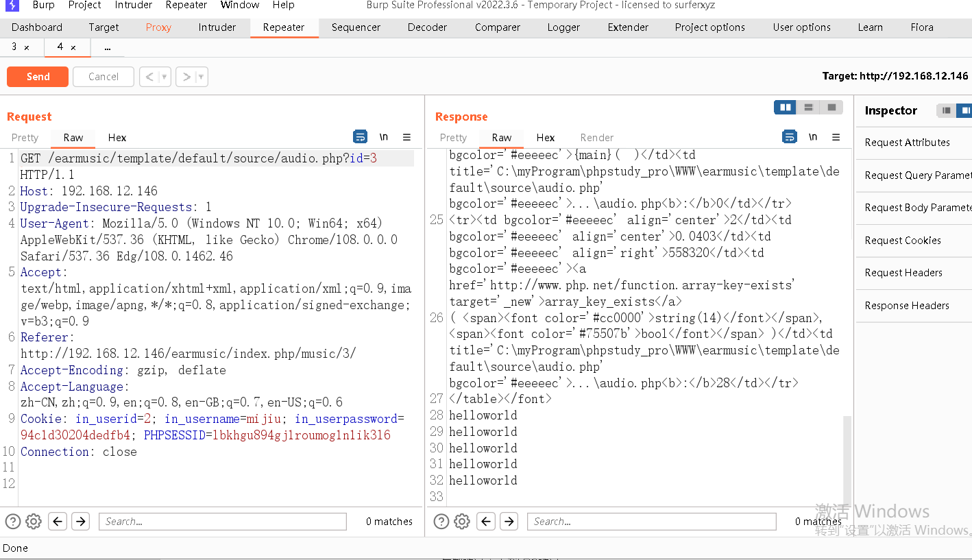Switch Request view to Pretty
The height and width of the screenshot is (560, 972).
click(x=25, y=137)
